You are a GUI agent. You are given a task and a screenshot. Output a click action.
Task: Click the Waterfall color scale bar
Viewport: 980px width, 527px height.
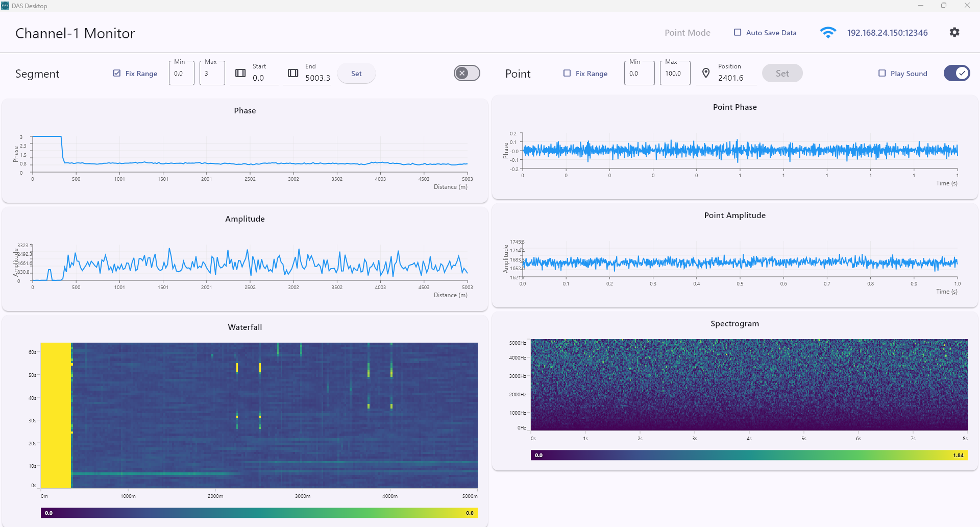click(259, 513)
